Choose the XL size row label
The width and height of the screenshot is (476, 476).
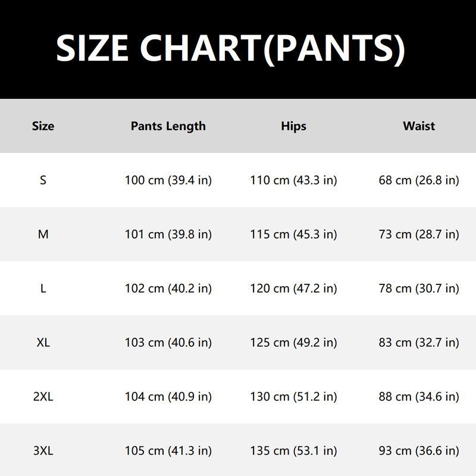click(x=43, y=343)
